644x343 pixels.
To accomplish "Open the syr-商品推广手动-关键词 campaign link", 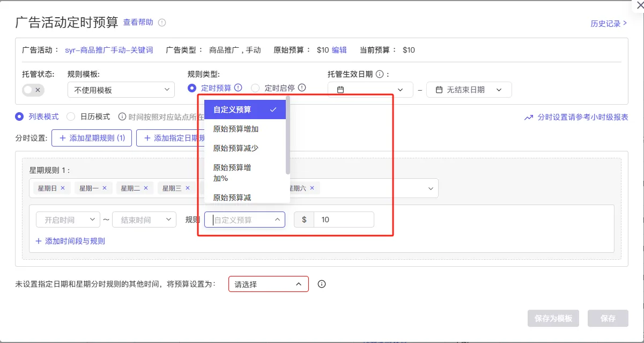I will tap(109, 50).
